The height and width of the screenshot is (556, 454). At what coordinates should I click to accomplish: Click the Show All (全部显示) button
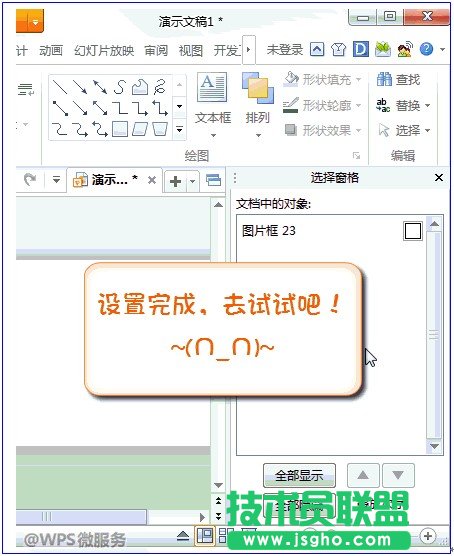point(299,475)
